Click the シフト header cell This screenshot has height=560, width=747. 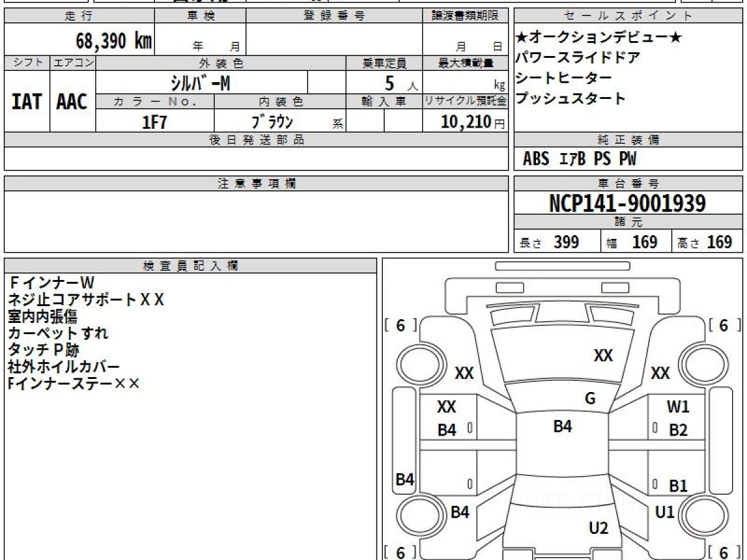tap(27, 63)
